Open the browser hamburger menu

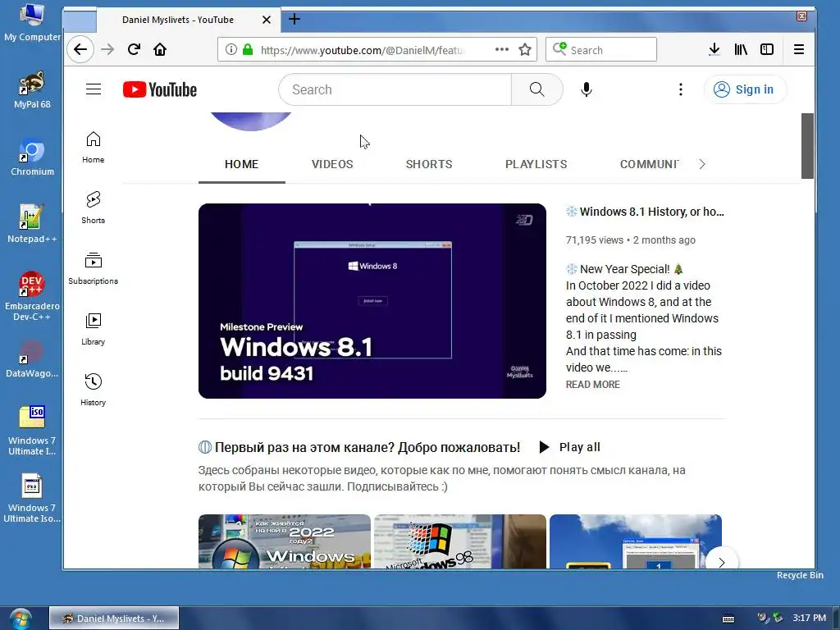(799, 50)
